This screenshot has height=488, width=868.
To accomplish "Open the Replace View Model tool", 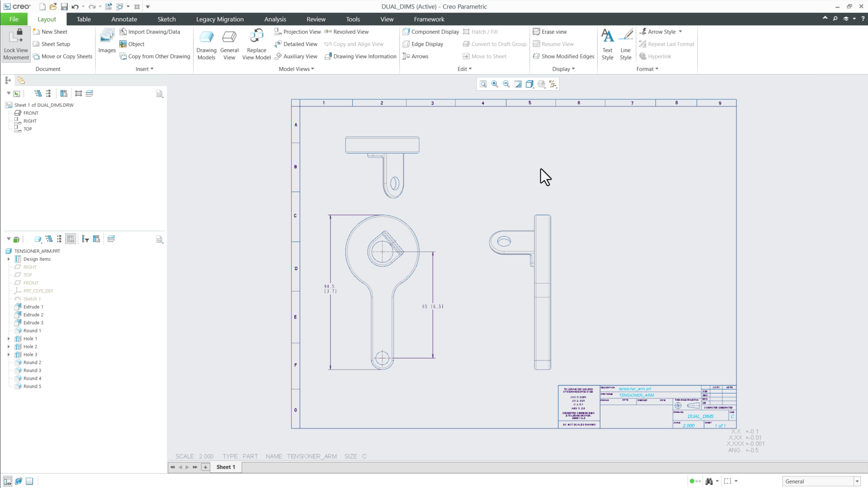I will pyautogui.click(x=256, y=43).
